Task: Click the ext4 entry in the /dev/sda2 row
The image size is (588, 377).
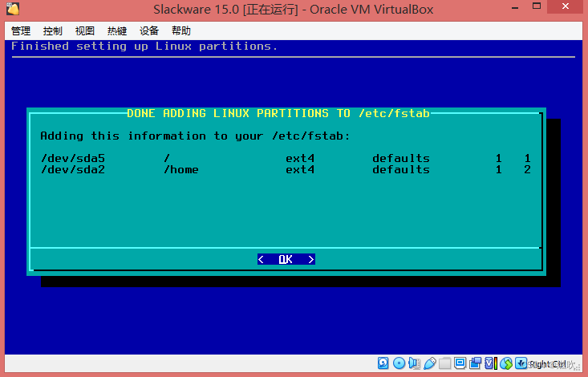Action: pos(300,169)
